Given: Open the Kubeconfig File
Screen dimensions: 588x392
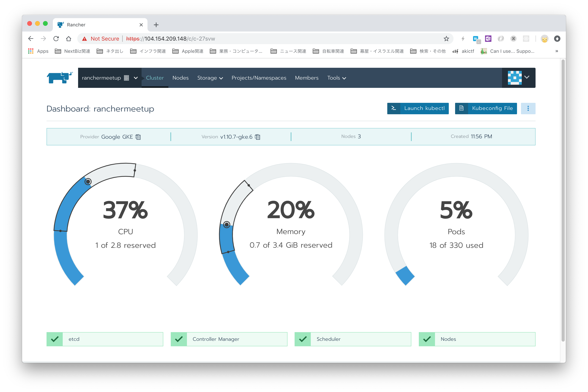Looking at the screenshot, I should pos(486,108).
